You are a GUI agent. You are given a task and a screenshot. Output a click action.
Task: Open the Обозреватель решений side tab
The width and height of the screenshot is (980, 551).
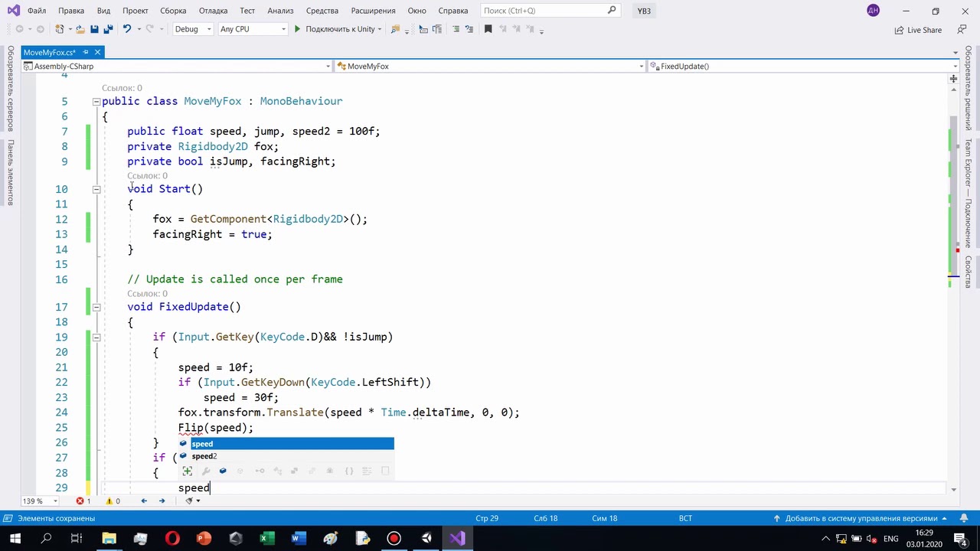[969, 88]
